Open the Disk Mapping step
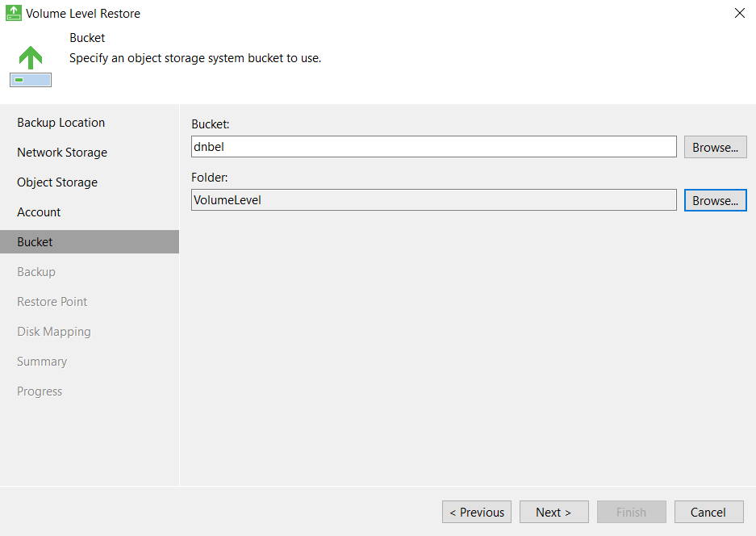This screenshot has width=756, height=536. (x=54, y=332)
